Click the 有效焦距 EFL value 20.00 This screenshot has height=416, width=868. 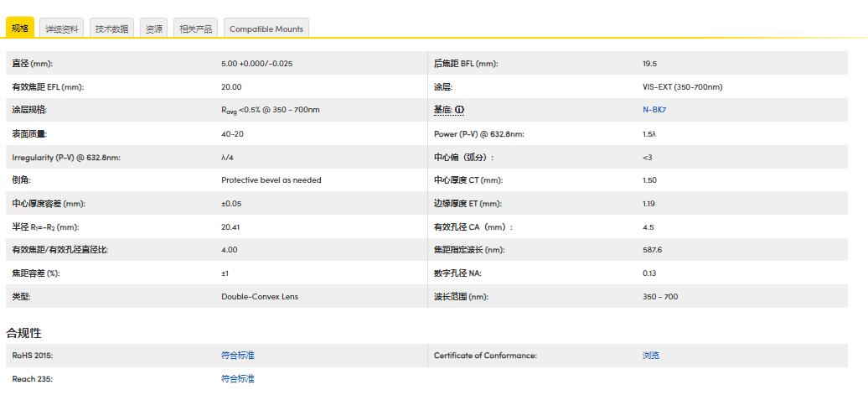(231, 87)
